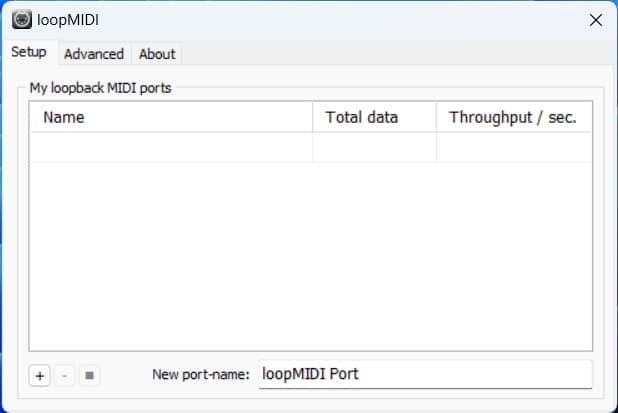Show the About tab
This screenshot has height=413, width=618.
[x=157, y=54]
